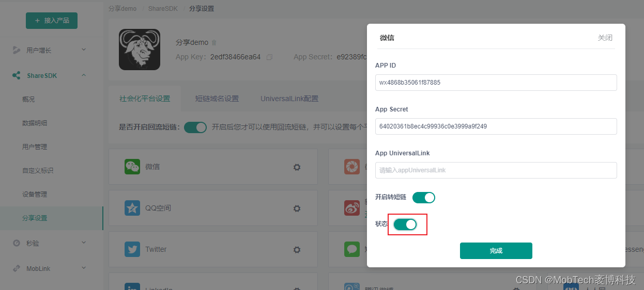Click the 微信 card label text

(x=152, y=167)
